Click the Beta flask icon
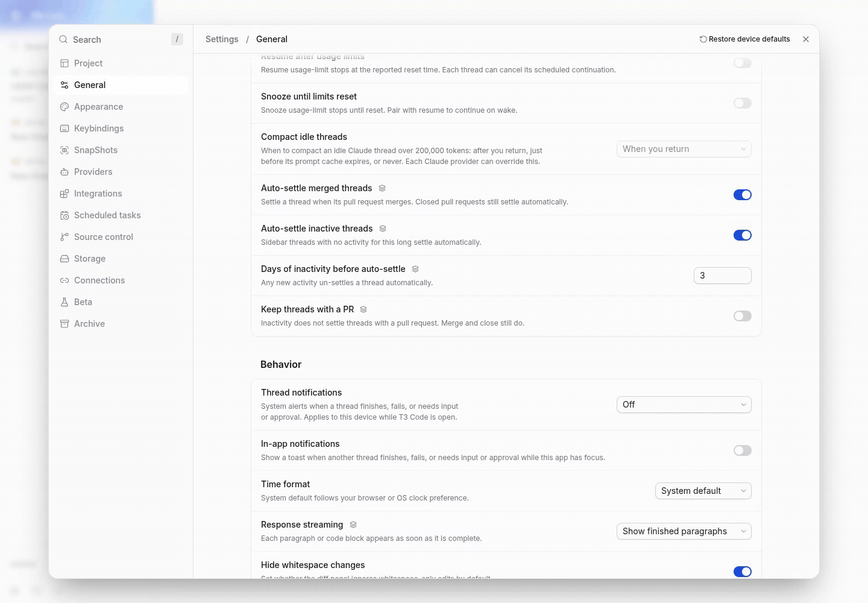Viewport: 868px width, 603px height. 64,302
